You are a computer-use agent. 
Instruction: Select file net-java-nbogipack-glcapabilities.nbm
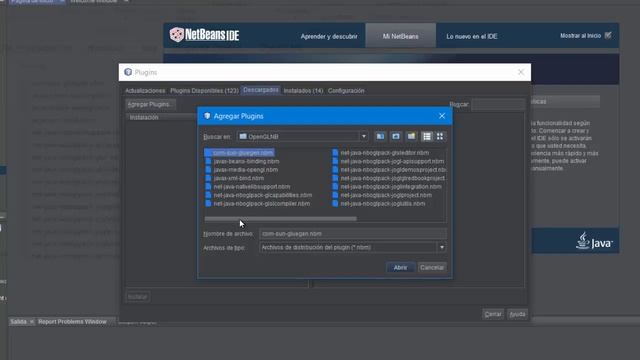263,195
